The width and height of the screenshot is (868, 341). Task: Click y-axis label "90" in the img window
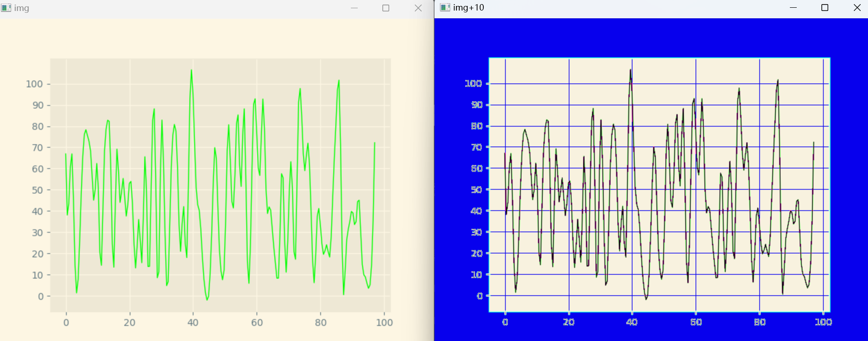(38, 105)
